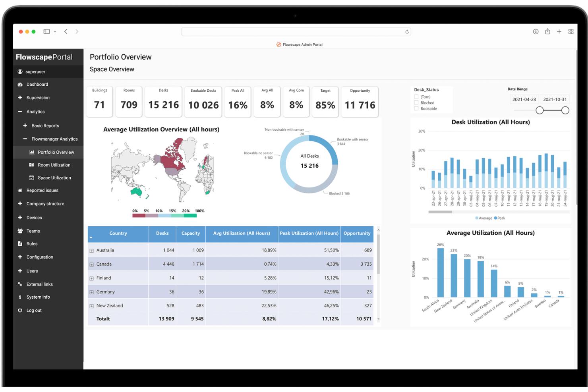Viewport: 588px width, 392px height.
Task: Click the browser forward arrow
Action: (77, 31)
